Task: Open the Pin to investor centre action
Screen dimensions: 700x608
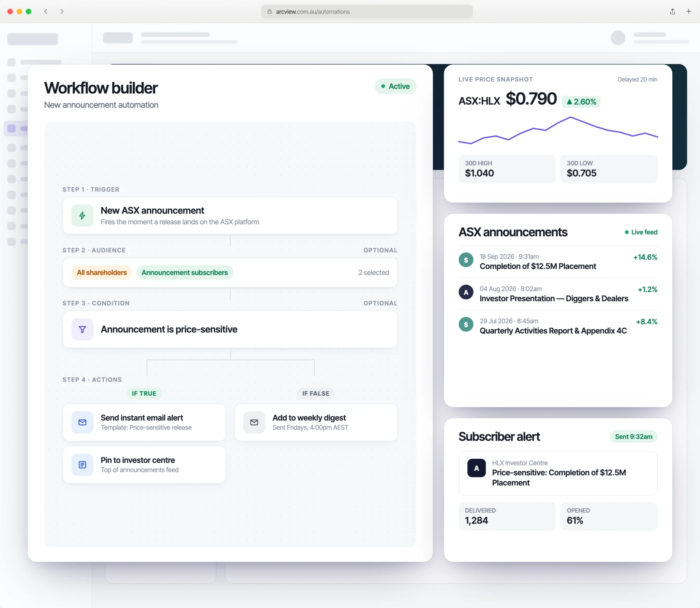Action: (144, 465)
